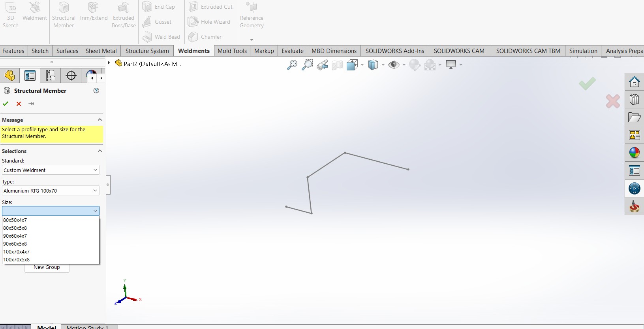Screen dimensions: 644x329
Task: Open the ConfigurationManager tab icon
Action: 51,76
